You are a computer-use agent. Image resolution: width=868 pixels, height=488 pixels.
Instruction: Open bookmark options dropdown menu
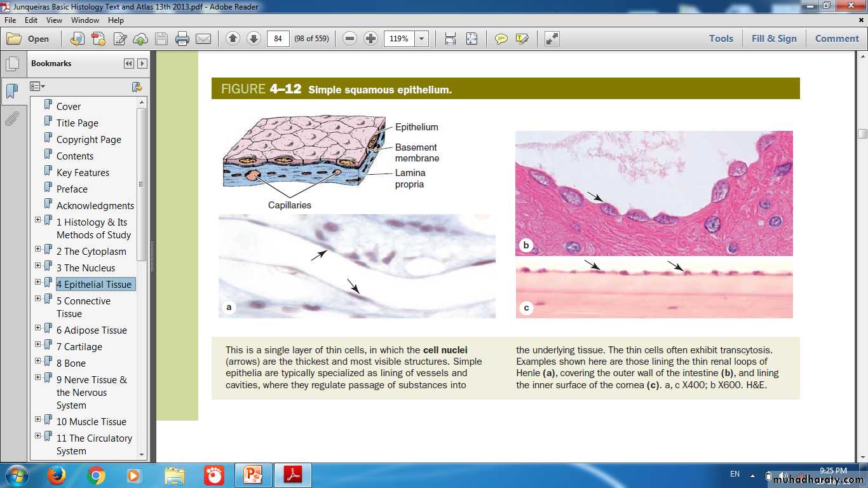37,86
